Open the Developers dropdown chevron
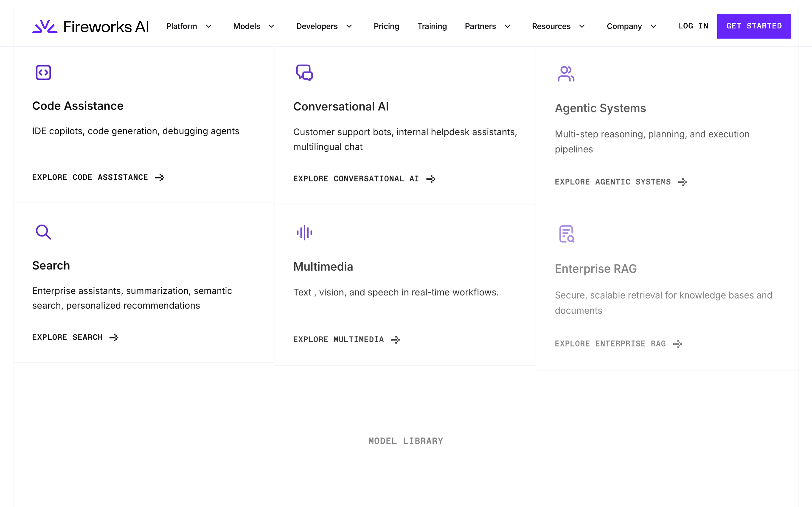The height and width of the screenshot is (507, 812). click(349, 26)
